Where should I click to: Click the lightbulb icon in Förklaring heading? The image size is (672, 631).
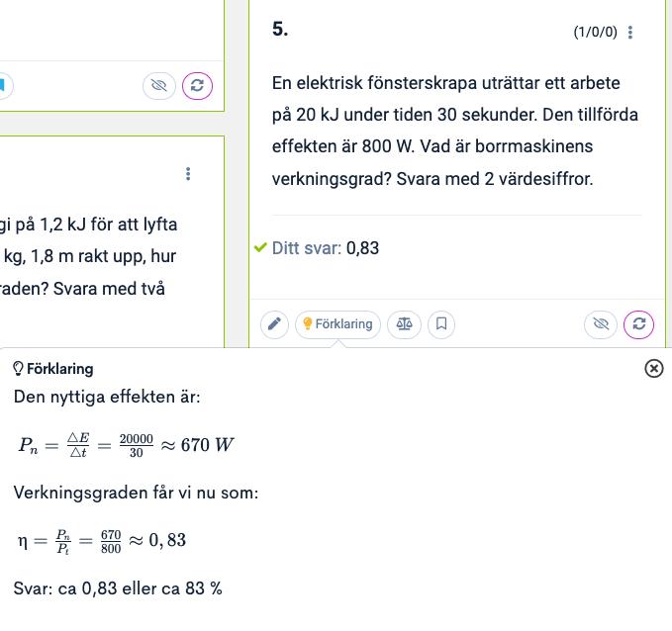pos(18,369)
